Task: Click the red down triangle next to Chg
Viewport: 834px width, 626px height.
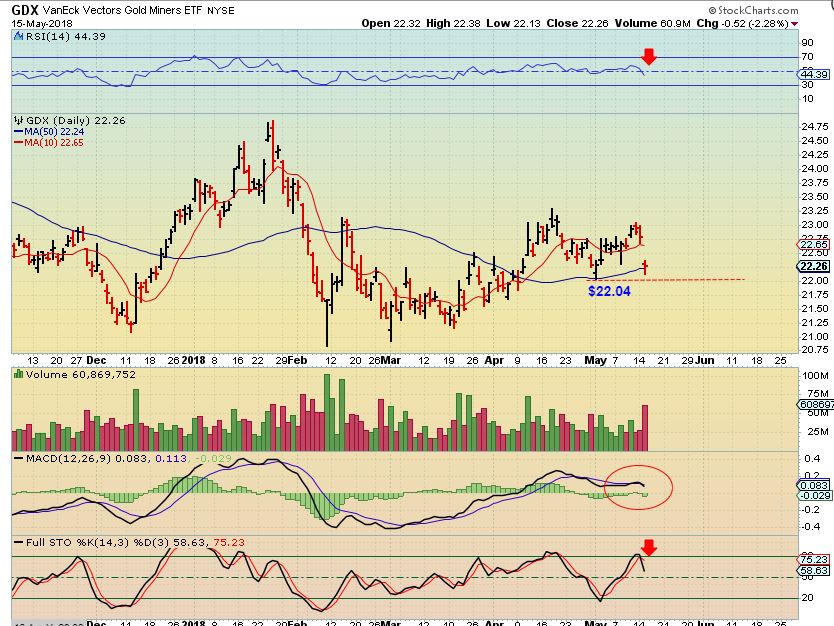Action: click(794, 24)
